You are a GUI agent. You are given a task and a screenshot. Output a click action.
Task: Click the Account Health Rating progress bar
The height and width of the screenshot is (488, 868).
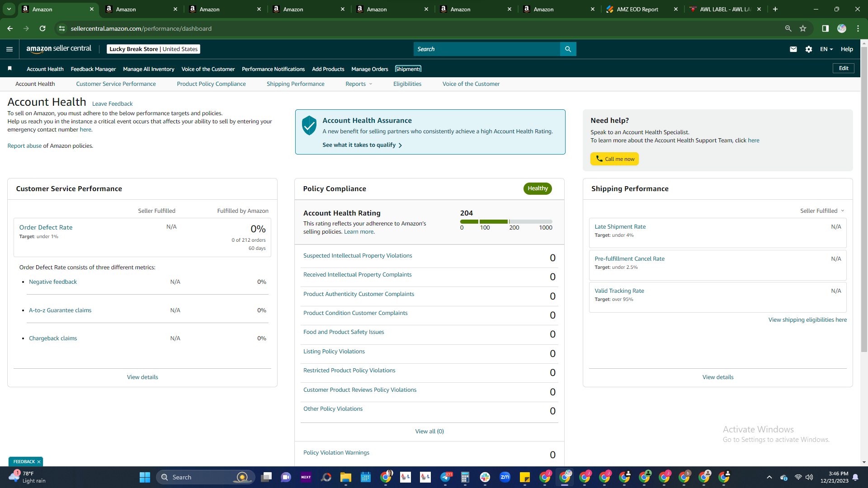506,221
